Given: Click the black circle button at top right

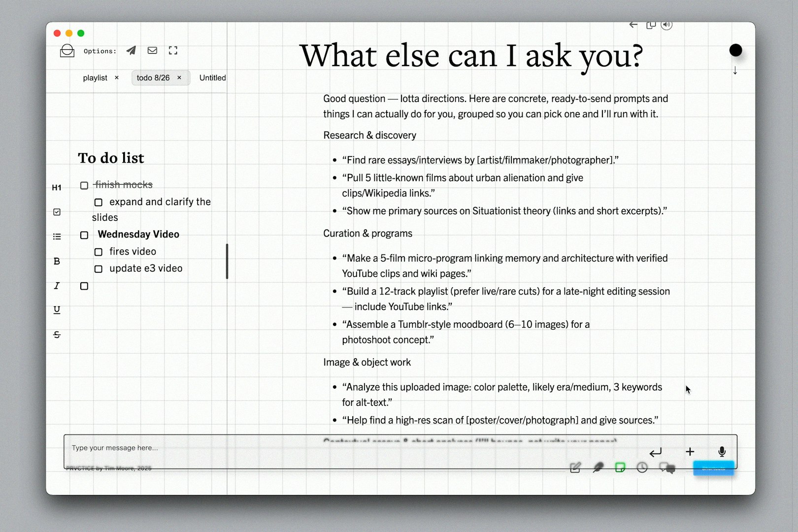Looking at the screenshot, I should 735,50.
